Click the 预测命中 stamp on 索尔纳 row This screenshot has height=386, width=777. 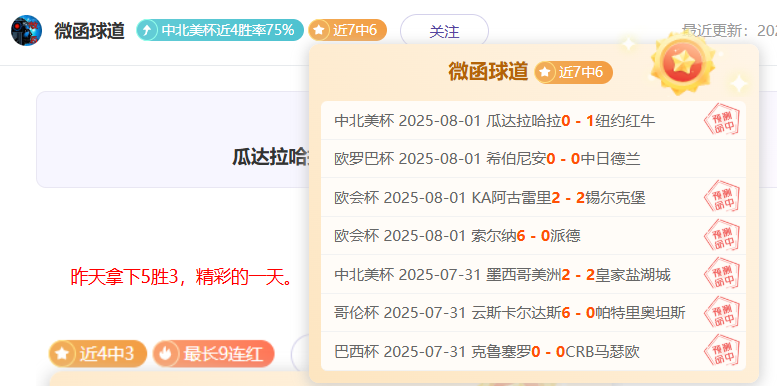pos(722,235)
